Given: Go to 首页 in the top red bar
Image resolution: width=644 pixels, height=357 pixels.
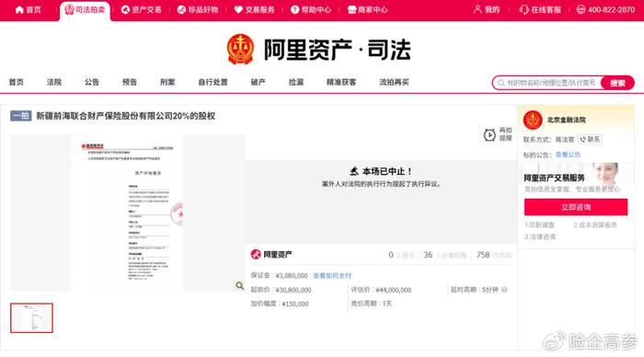Looking at the screenshot, I should [x=28, y=9].
